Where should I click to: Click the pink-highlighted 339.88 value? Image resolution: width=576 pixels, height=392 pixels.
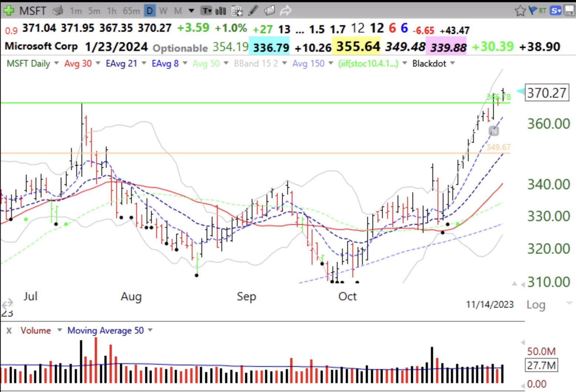click(x=446, y=47)
